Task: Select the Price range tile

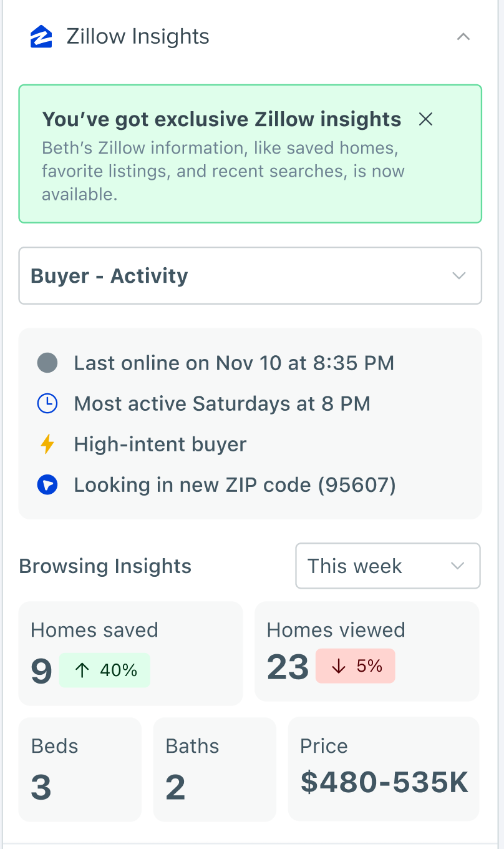Action: pos(384,769)
